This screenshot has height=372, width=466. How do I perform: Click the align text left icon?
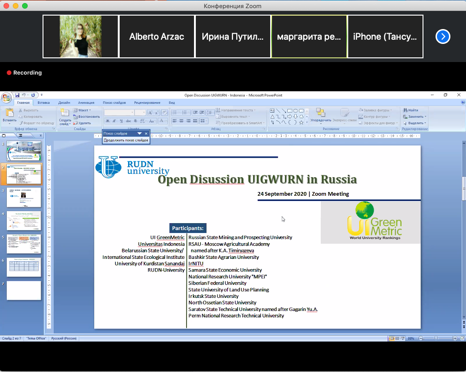[174, 121]
